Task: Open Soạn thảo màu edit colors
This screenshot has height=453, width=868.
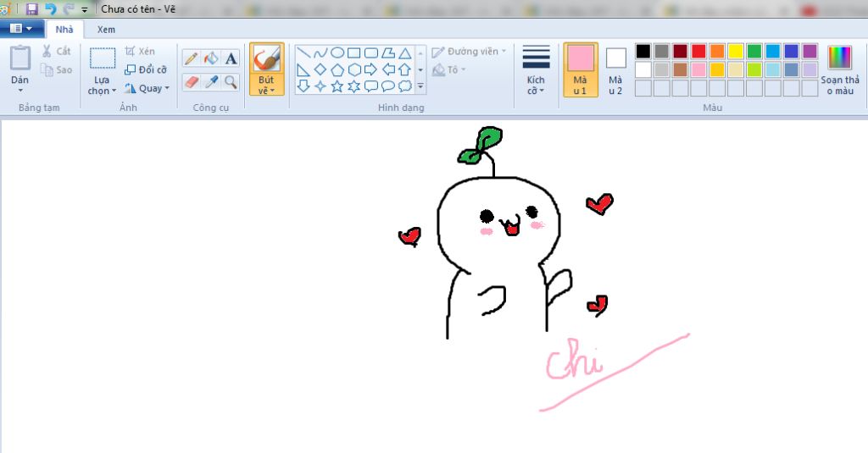Action: tap(840, 69)
